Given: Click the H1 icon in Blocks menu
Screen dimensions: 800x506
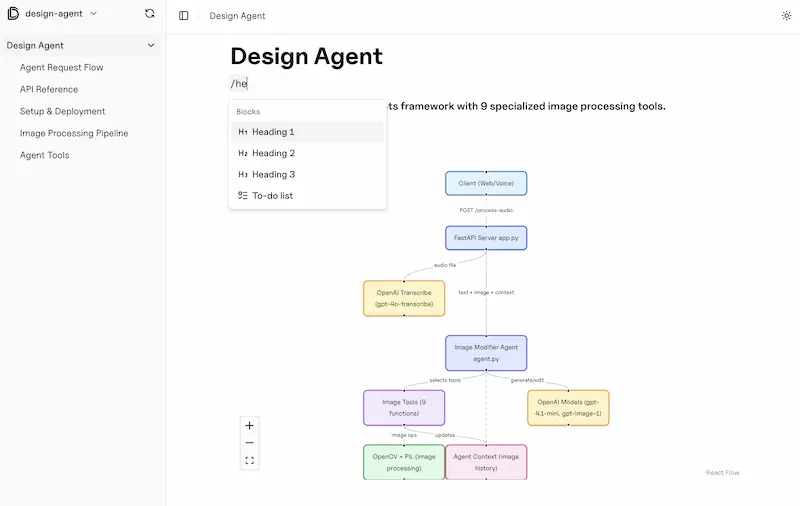Looking at the screenshot, I should pos(243,132).
